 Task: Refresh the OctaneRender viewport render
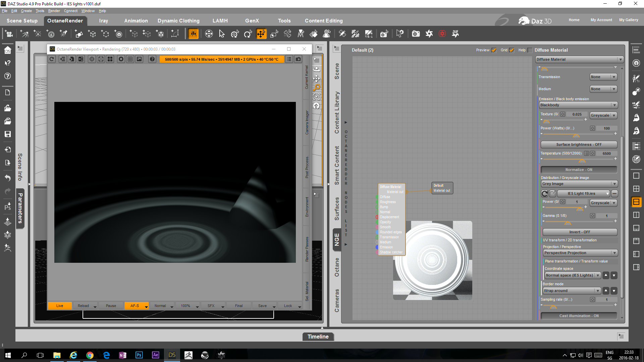coord(52,59)
